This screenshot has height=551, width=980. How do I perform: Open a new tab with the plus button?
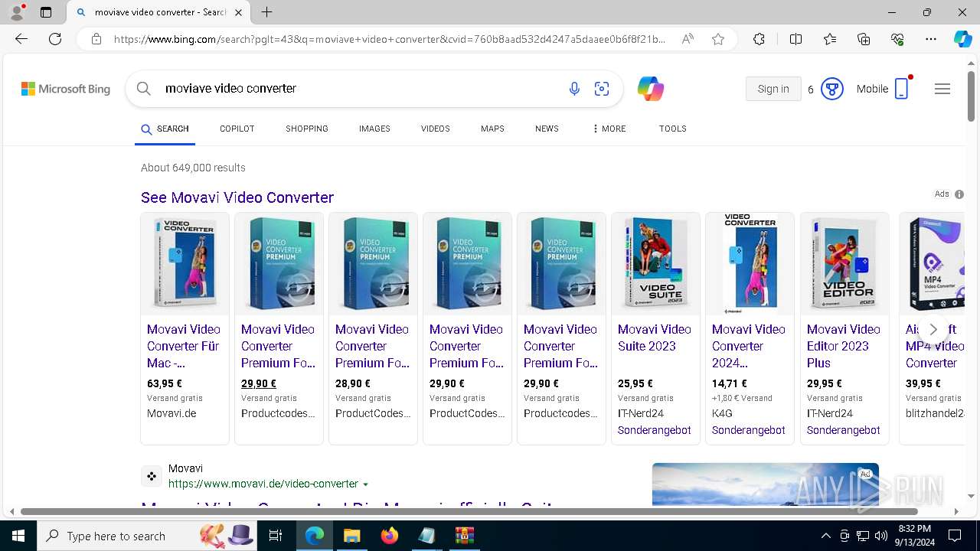point(266,12)
